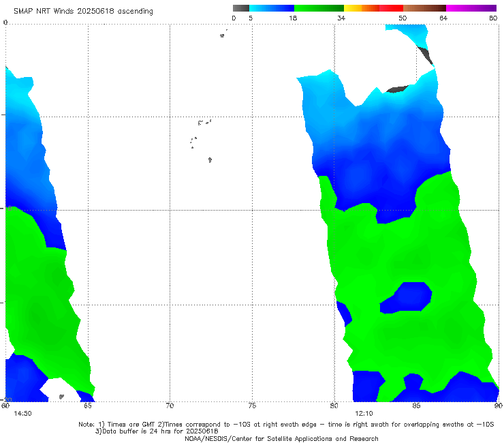Click the swath time '12:10'
504x443 pixels.
tap(364, 414)
